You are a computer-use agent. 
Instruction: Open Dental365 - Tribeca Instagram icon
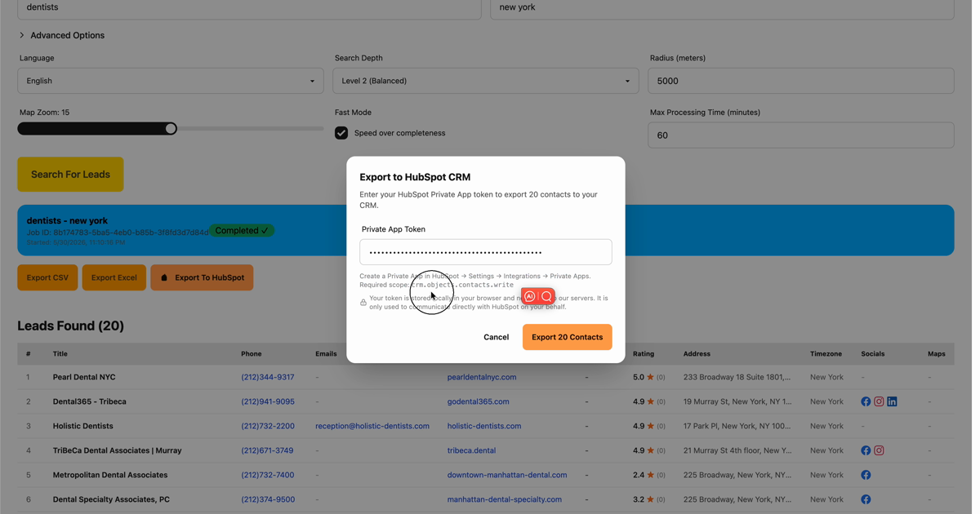click(x=879, y=401)
